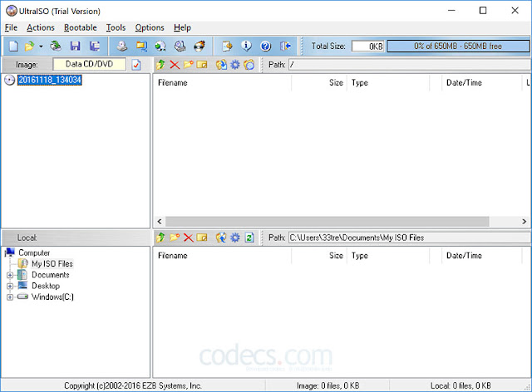Sort local list by Date/Time column
This screenshot has height=392, width=532.
click(x=482, y=256)
